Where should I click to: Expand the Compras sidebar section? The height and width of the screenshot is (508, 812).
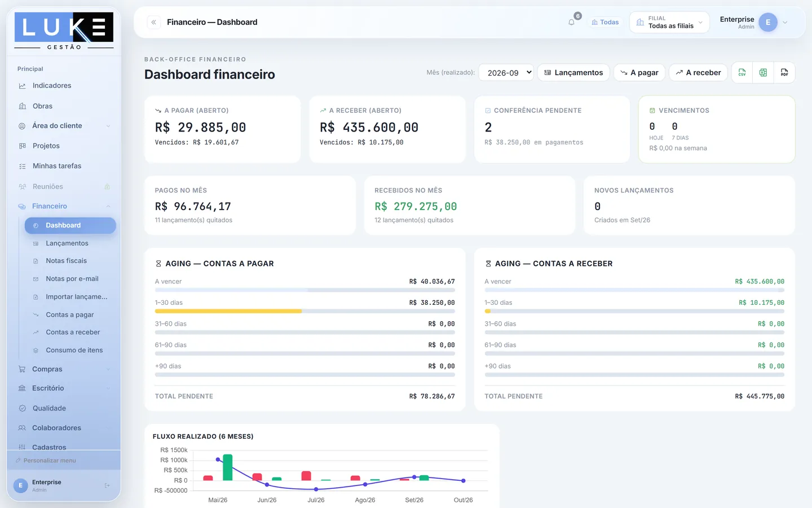[64, 369]
